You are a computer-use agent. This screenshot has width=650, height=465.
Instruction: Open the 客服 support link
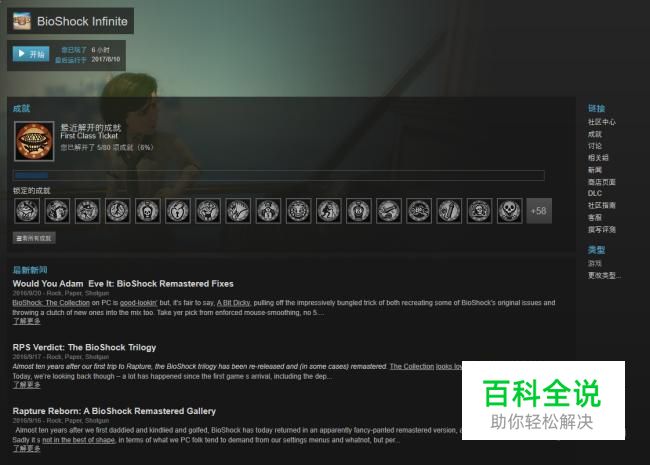(594, 217)
